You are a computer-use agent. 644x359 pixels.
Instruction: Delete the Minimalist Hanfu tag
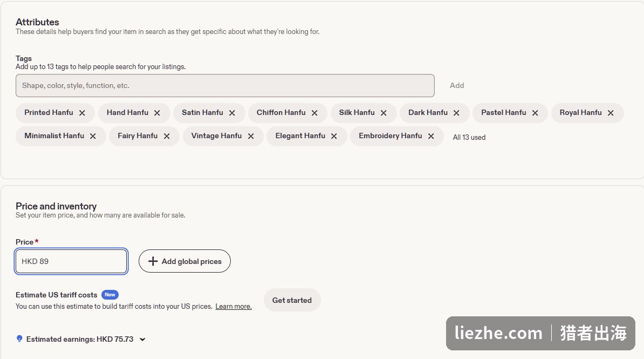93,136
